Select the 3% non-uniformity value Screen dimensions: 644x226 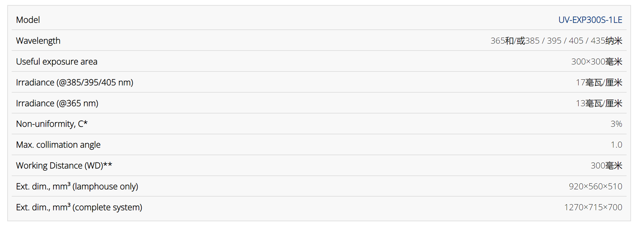[616, 124]
